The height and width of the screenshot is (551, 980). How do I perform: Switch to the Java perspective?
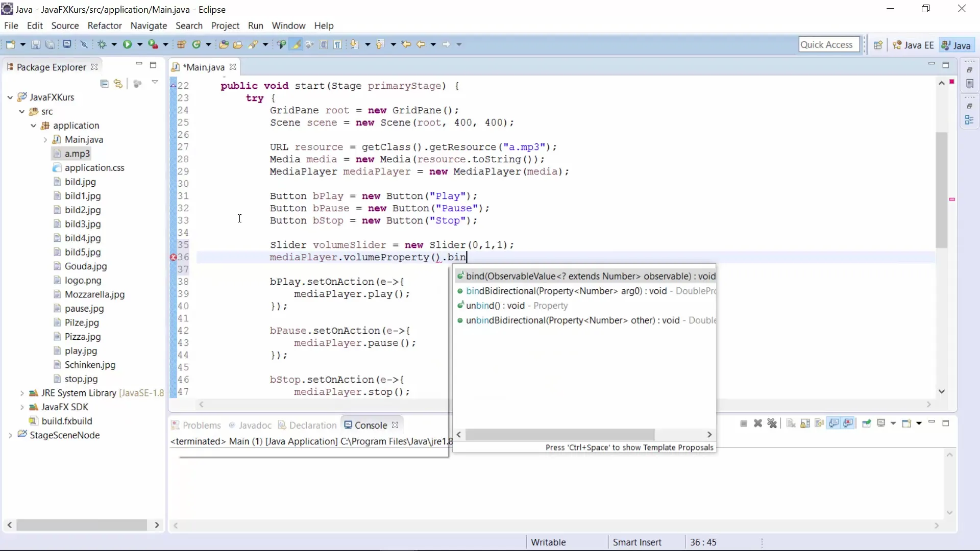pos(957,45)
